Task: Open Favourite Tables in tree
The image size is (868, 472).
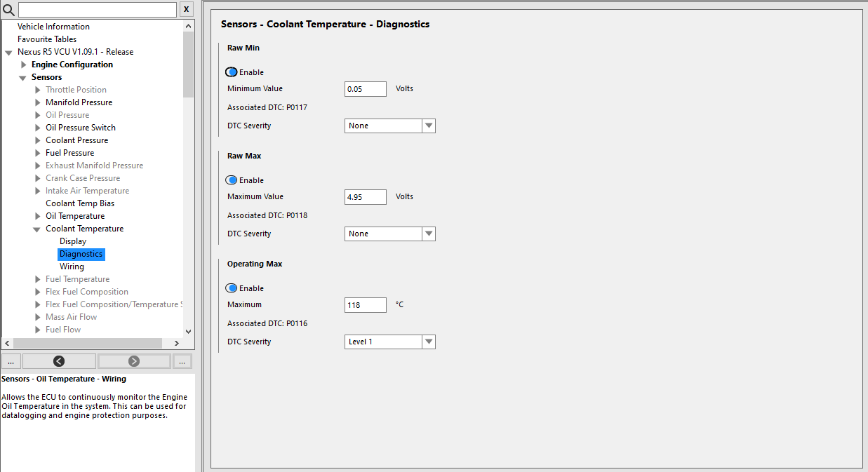Action: (x=47, y=39)
